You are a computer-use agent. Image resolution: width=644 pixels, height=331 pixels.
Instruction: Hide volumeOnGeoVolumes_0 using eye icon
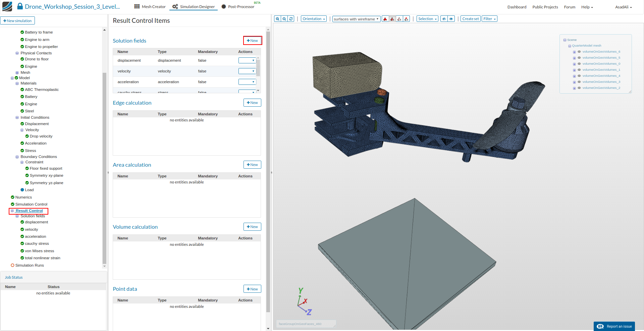point(579,64)
